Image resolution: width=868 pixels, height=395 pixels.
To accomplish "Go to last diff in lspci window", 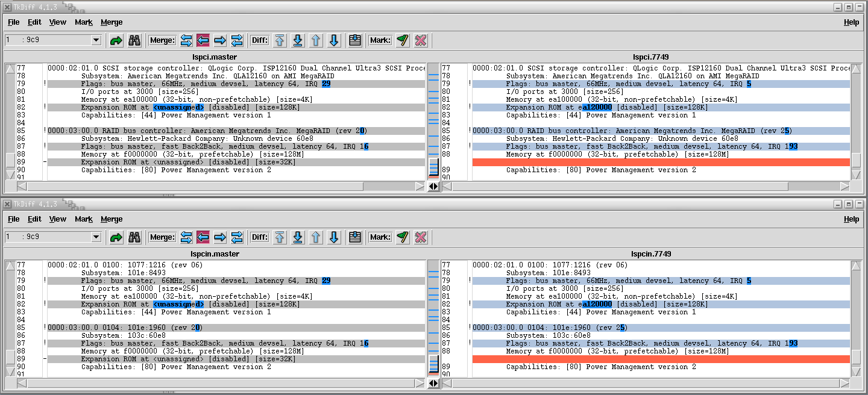I will [x=298, y=40].
